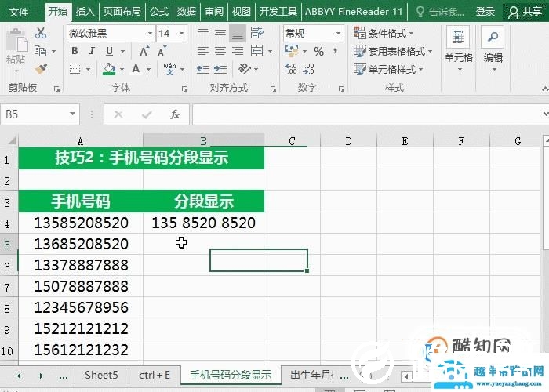Click the 告诉我 tell me box
This screenshot has height=392, width=549.
440,13
